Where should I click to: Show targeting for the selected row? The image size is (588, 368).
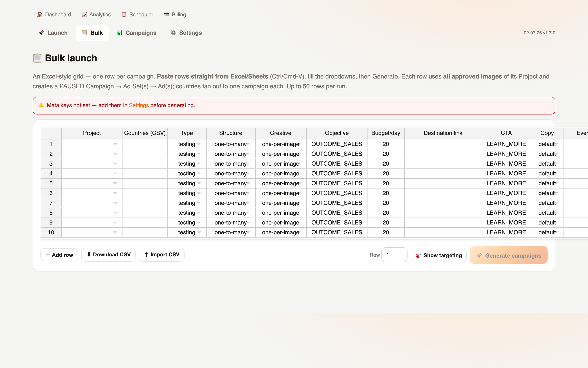click(439, 255)
